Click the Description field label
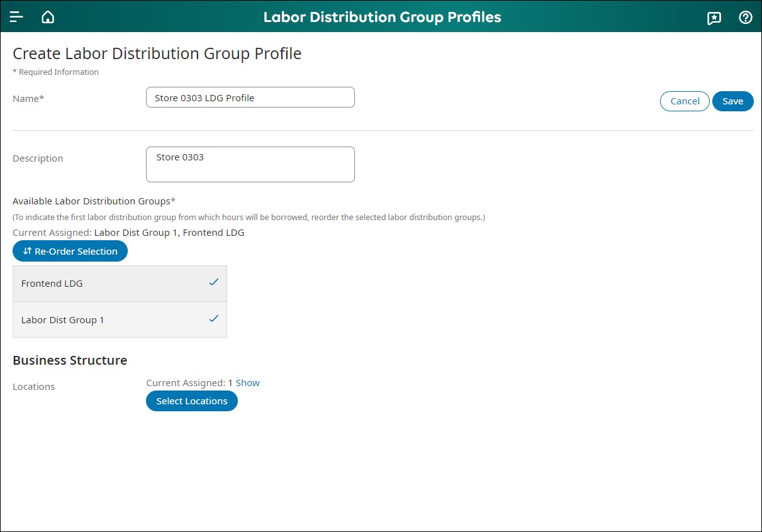 pyautogui.click(x=38, y=158)
